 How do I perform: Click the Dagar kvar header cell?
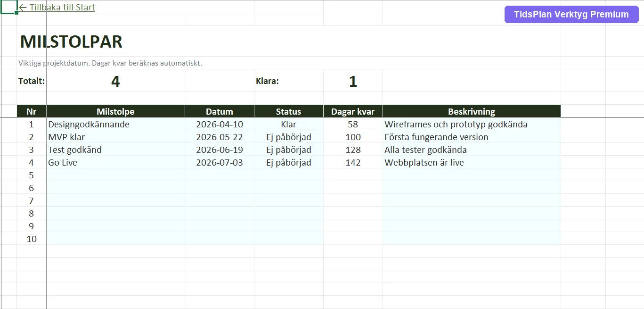[x=353, y=111]
